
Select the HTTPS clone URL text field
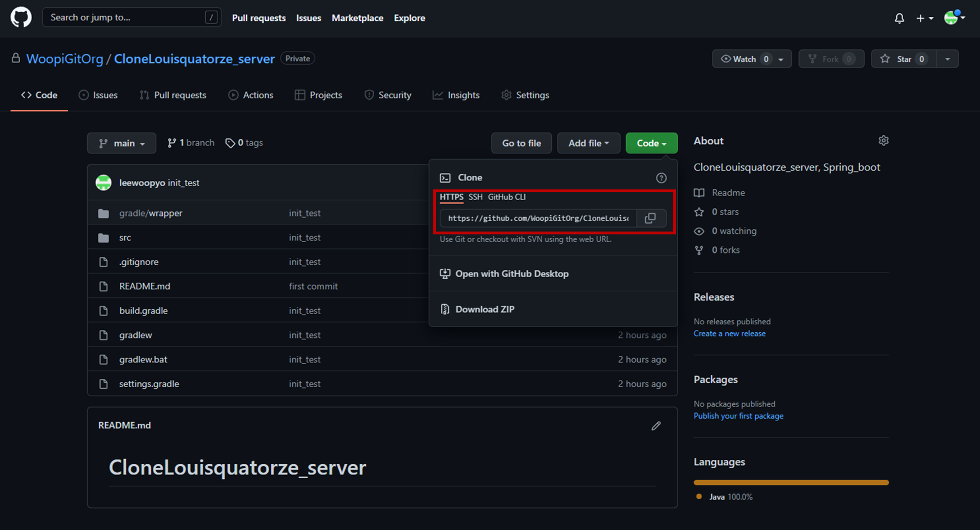538,218
